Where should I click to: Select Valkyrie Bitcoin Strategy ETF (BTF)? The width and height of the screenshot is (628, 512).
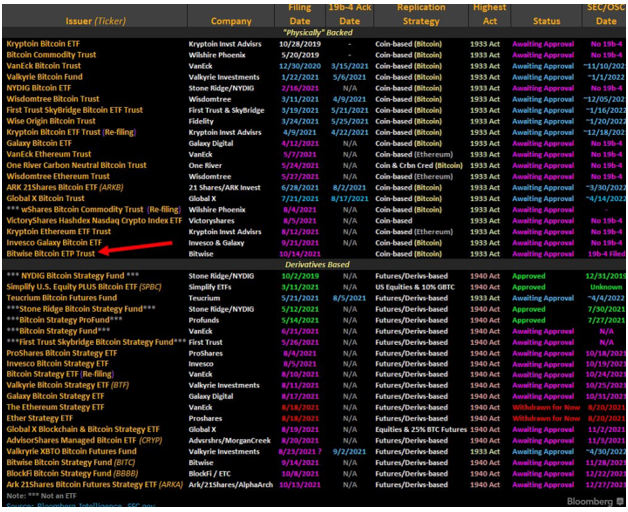(68, 385)
